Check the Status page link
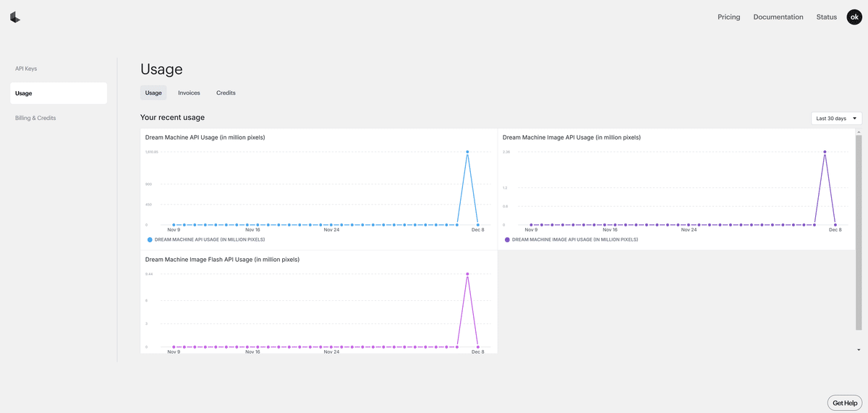Viewport: 868px width, 413px height. pyautogui.click(x=827, y=17)
